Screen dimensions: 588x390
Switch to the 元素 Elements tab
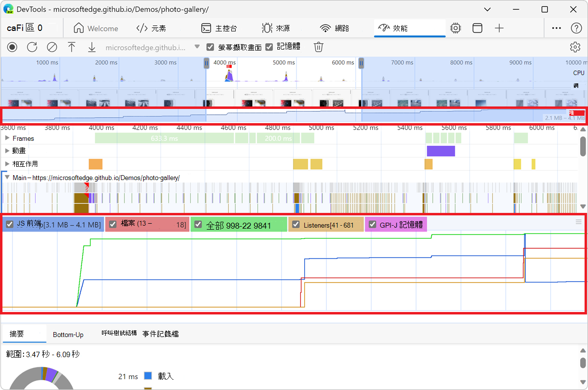click(x=151, y=28)
